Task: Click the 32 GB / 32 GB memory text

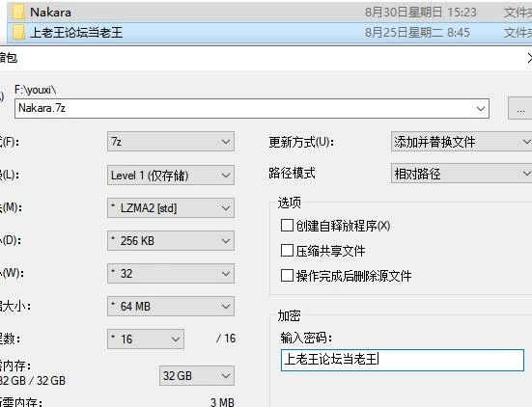Action: (x=33, y=381)
